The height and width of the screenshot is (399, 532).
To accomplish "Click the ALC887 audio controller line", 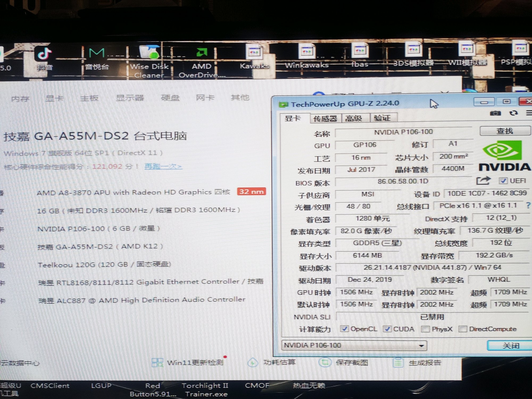I will coord(142,300).
